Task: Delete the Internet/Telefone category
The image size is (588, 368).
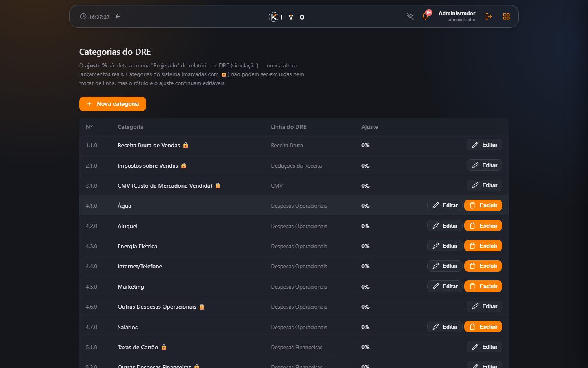Action: coord(483,266)
